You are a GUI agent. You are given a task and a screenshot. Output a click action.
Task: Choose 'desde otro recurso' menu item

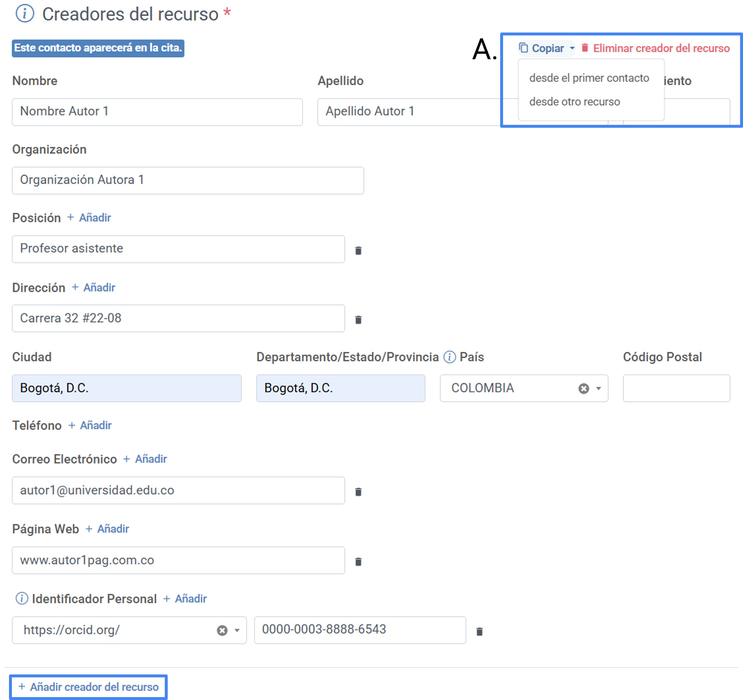coord(574,102)
